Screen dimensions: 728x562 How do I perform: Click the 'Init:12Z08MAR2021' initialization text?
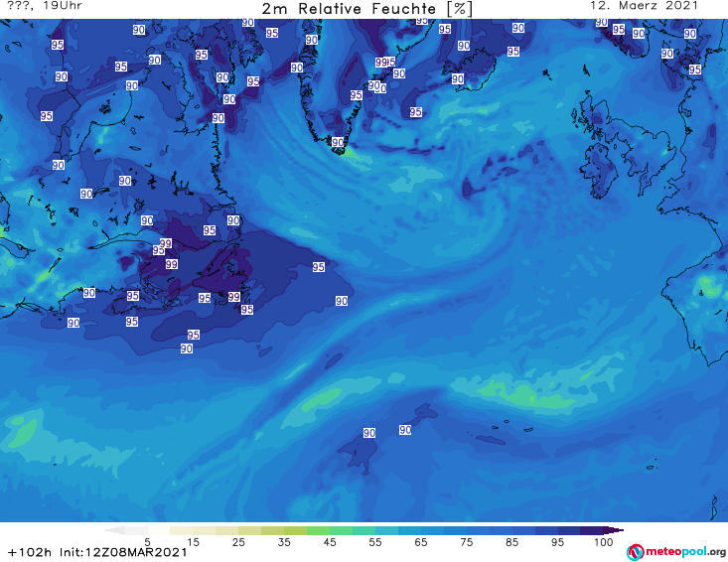click(x=123, y=552)
